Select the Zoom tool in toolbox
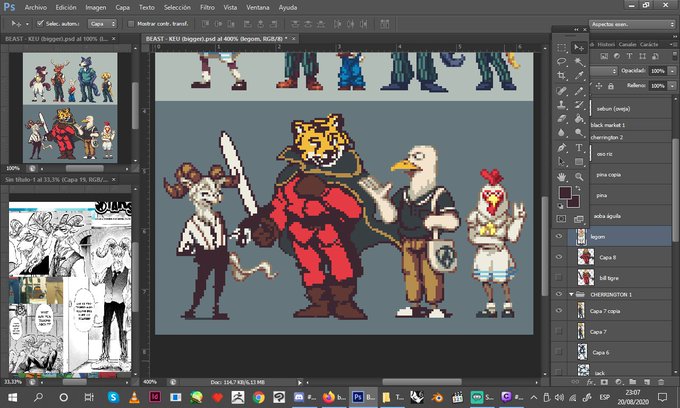Image resolution: width=680 pixels, height=408 pixels. (x=579, y=176)
